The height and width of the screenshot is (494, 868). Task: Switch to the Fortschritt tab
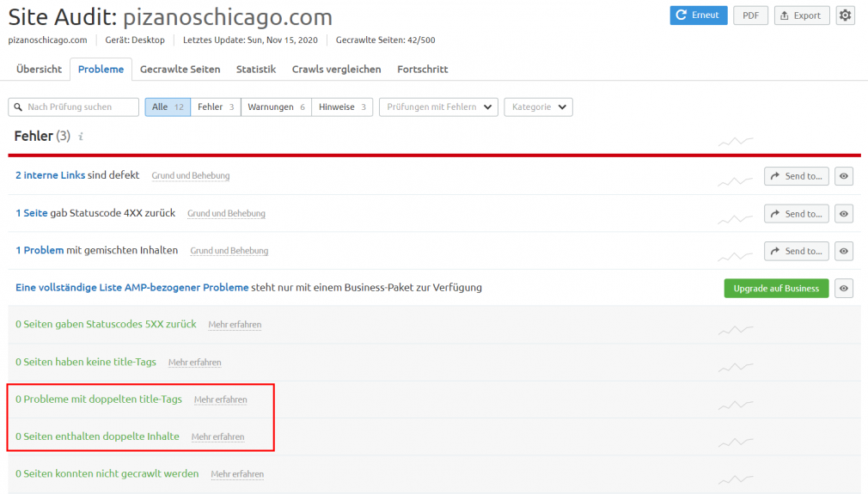pos(422,69)
